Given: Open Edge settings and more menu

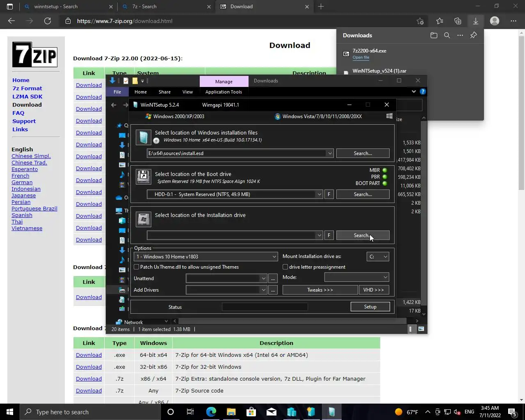Looking at the screenshot, I should 513,21.
